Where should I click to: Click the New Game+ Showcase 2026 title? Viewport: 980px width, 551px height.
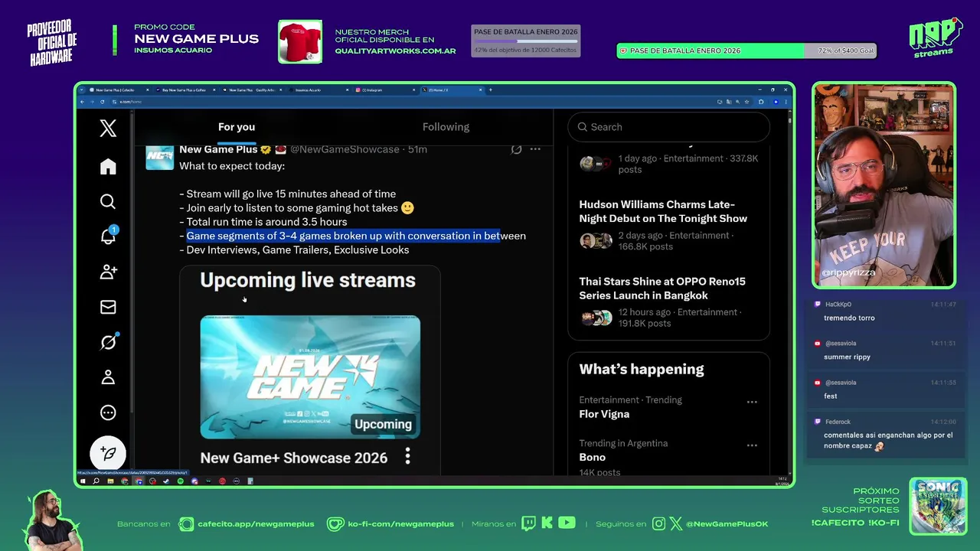pos(293,458)
